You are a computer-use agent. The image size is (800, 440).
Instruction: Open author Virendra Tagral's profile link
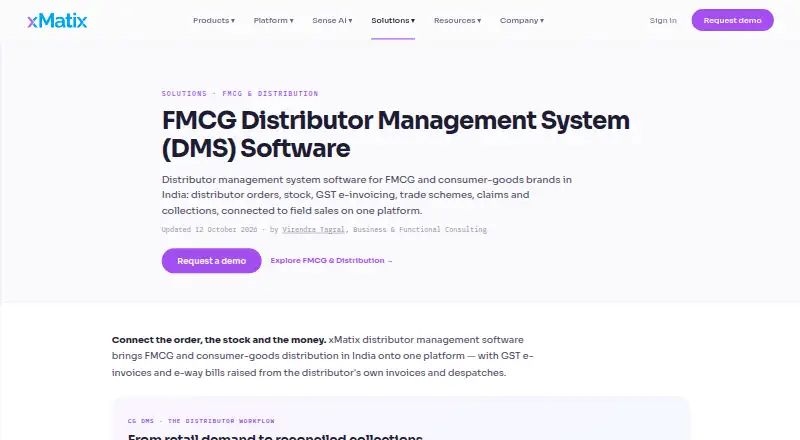coord(313,230)
